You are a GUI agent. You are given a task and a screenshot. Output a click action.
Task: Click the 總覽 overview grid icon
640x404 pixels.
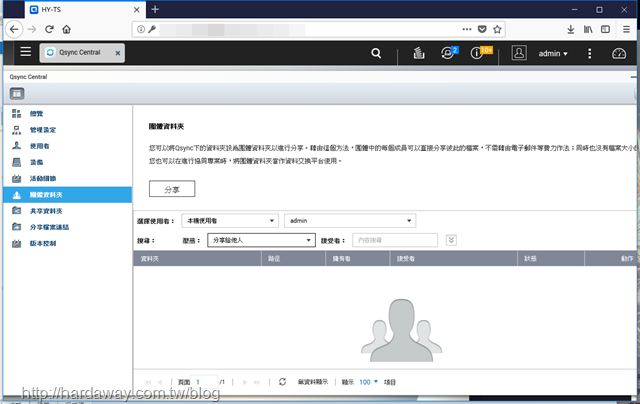16,113
